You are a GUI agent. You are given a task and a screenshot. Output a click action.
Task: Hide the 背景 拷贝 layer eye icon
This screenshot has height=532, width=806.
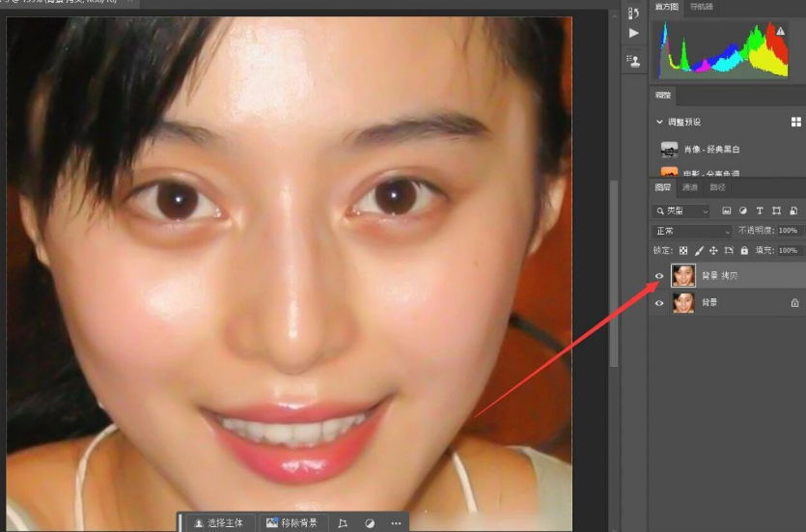tap(659, 276)
